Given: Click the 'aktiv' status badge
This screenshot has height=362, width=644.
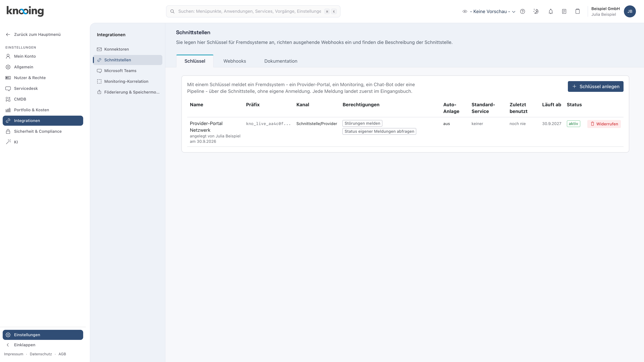Looking at the screenshot, I should point(573,124).
